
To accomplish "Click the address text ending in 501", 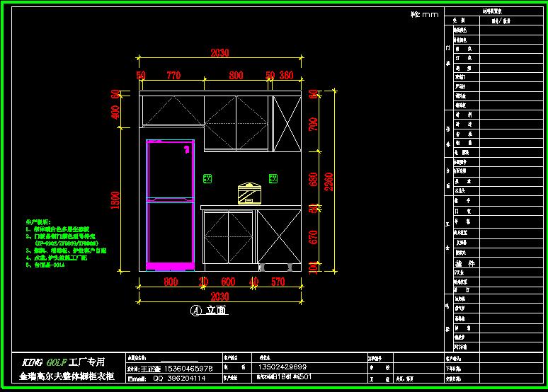I will 284,377.
